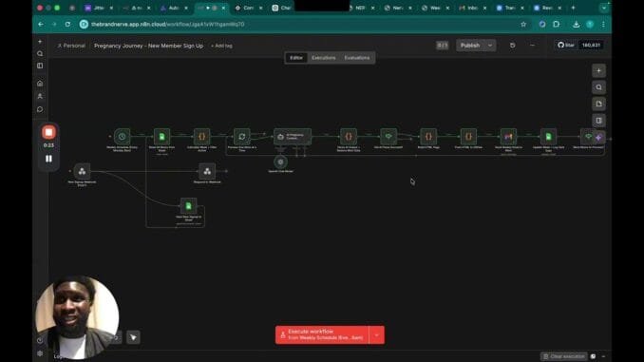
Task: Open the Save New Signup to Sheet node
Action: 188,206
